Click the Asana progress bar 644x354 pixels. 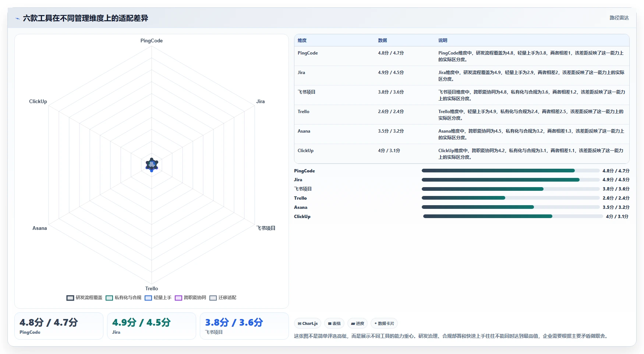pyautogui.click(x=511, y=207)
